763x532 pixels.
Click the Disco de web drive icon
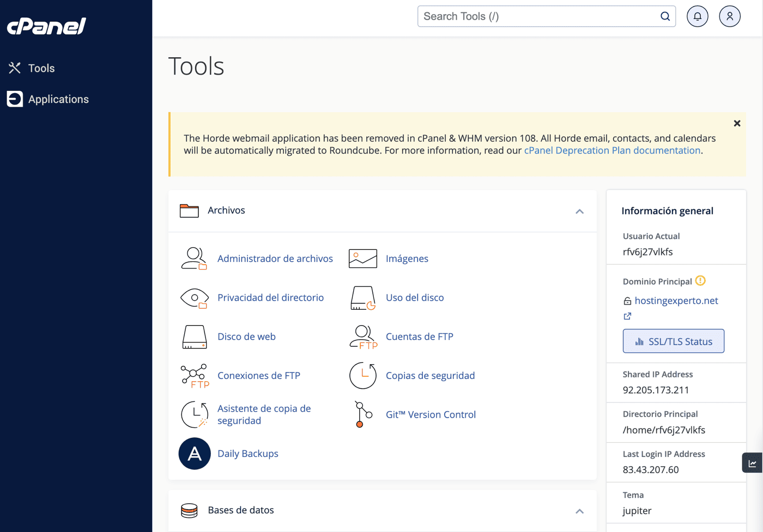195,337
